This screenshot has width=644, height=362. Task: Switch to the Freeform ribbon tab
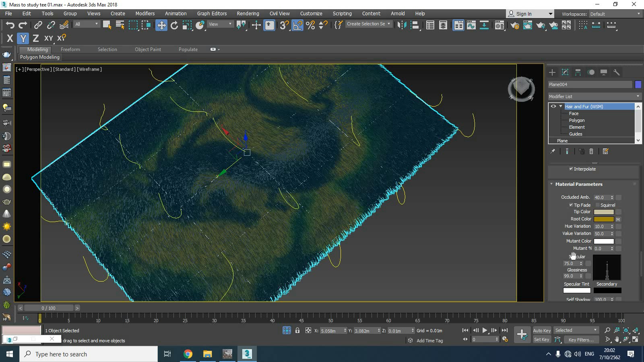(x=70, y=49)
